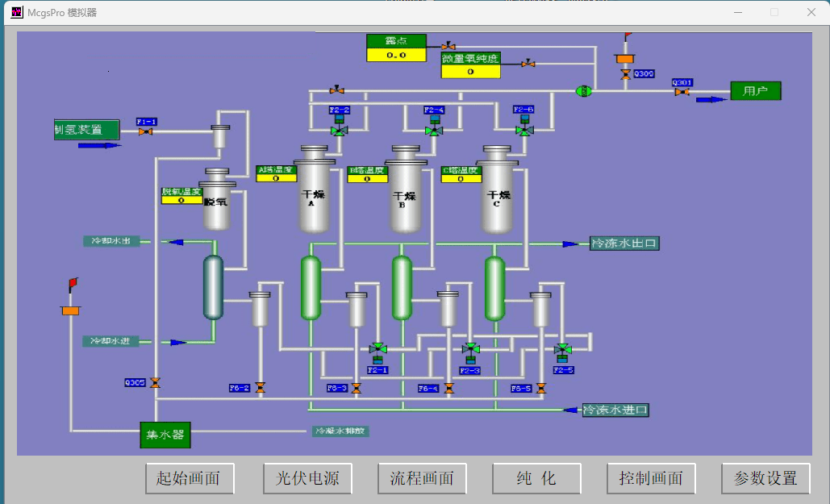
Task: Click the F6-2 drain valve icon
Action: 260,388
